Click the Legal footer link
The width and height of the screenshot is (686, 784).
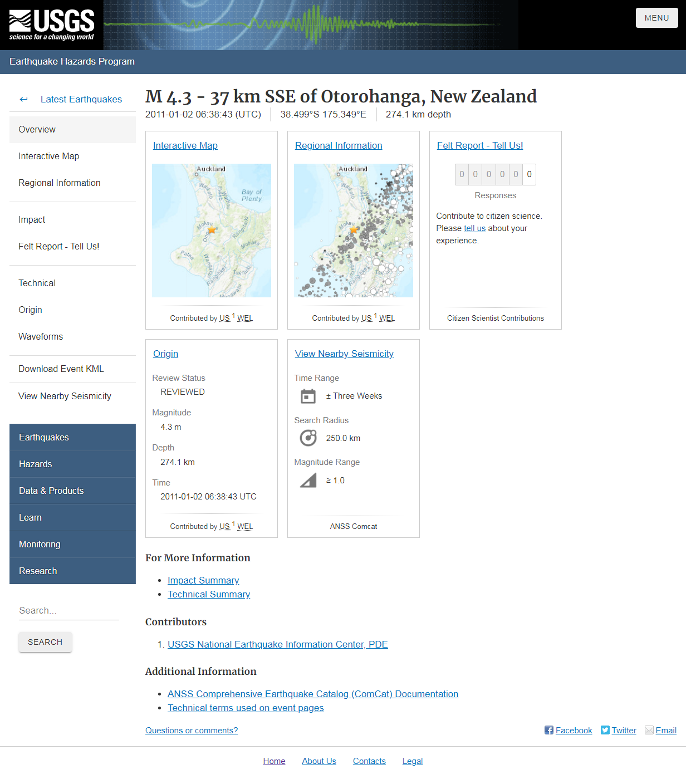413,761
